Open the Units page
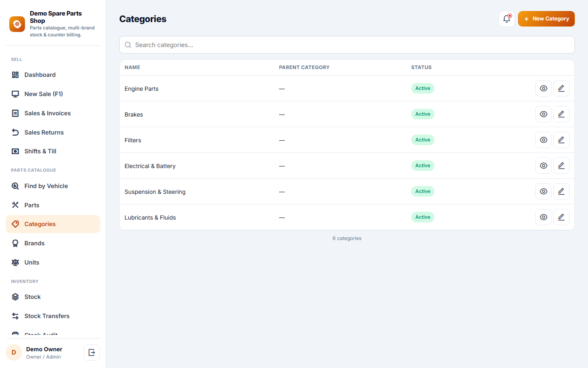The image size is (588, 368). pos(53,263)
